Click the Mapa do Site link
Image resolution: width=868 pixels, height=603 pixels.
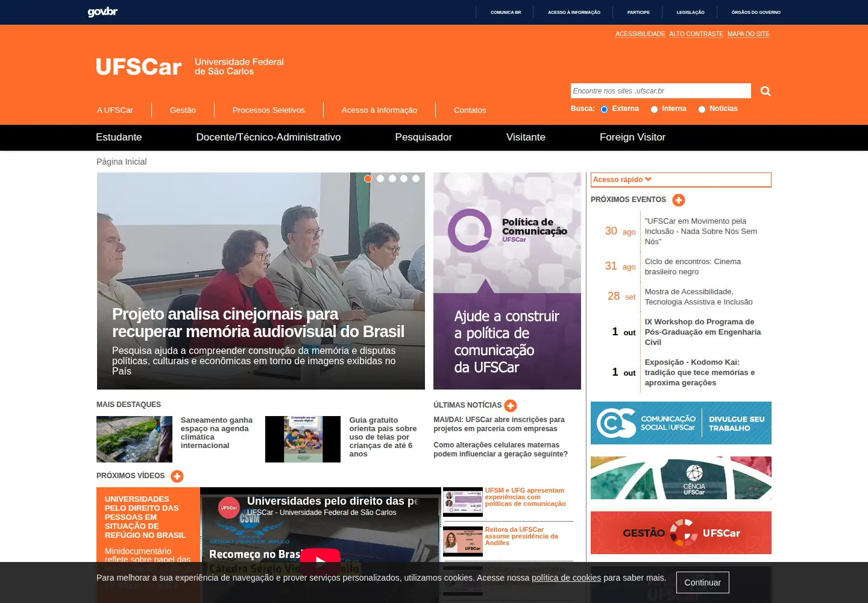tap(749, 34)
